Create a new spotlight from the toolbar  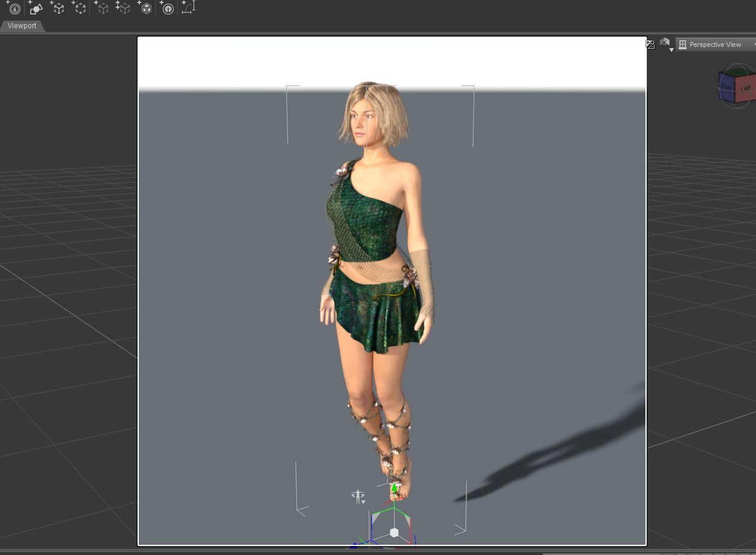pyautogui.click(x=35, y=8)
